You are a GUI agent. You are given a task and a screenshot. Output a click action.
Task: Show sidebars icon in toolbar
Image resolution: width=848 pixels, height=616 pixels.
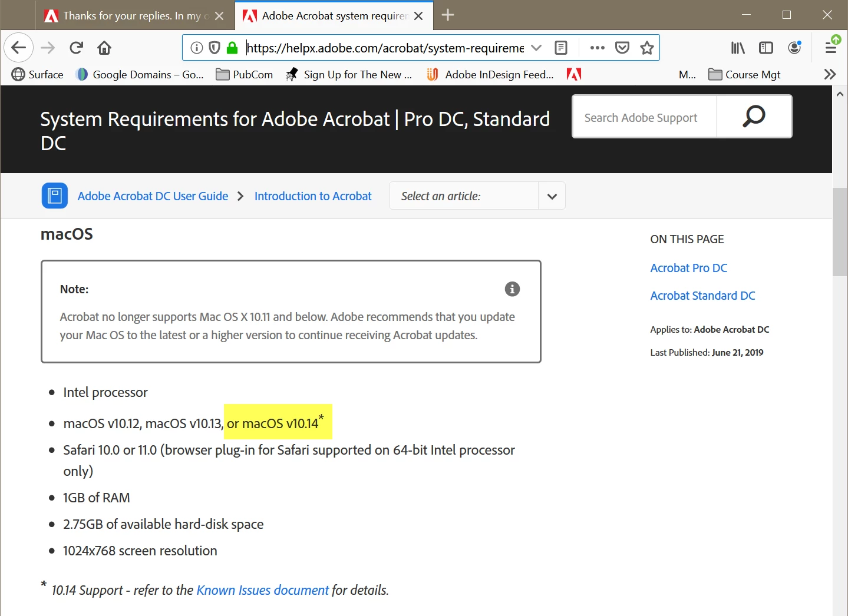click(x=766, y=48)
